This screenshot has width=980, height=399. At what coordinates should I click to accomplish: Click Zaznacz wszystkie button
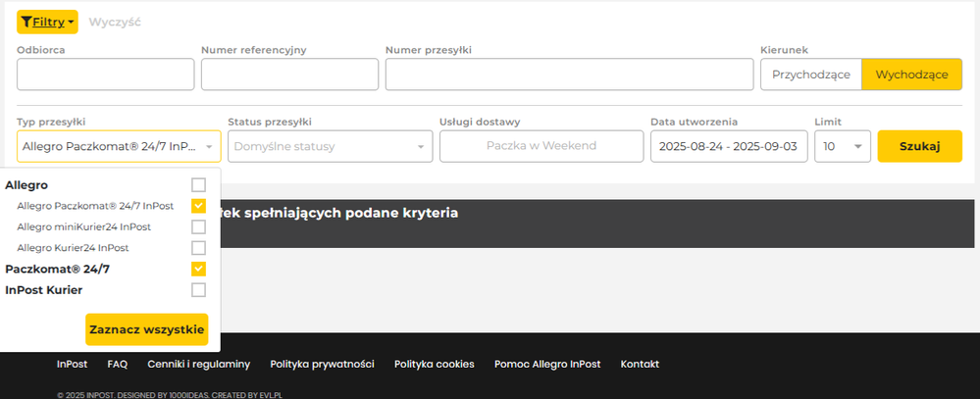click(x=147, y=329)
